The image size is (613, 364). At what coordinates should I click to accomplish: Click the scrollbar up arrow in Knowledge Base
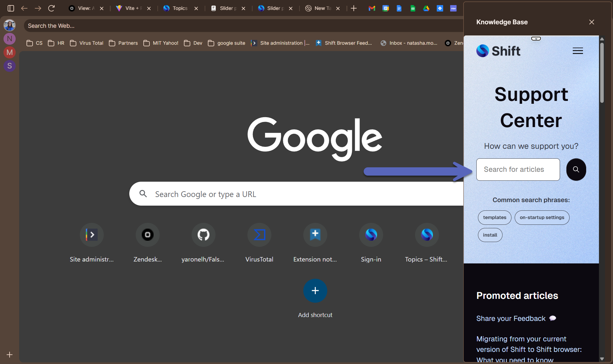click(602, 39)
